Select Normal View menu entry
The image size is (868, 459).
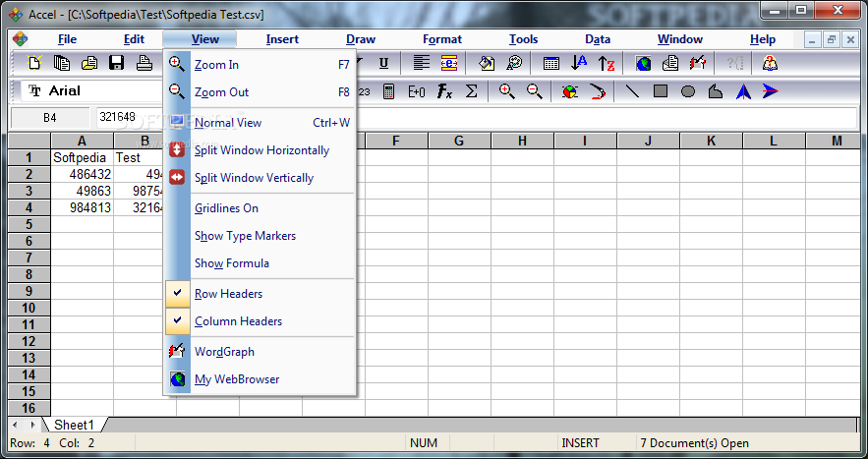click(x=260, y=122)
